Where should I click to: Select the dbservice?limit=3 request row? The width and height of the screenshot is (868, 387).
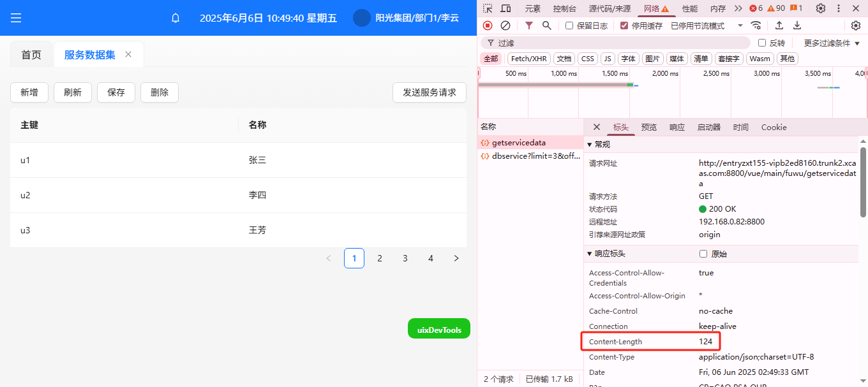(531, 156)
